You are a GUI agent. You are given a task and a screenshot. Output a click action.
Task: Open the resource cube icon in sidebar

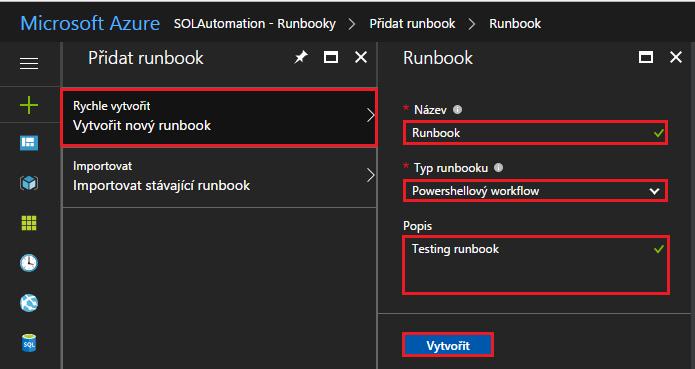pos(29,183)
